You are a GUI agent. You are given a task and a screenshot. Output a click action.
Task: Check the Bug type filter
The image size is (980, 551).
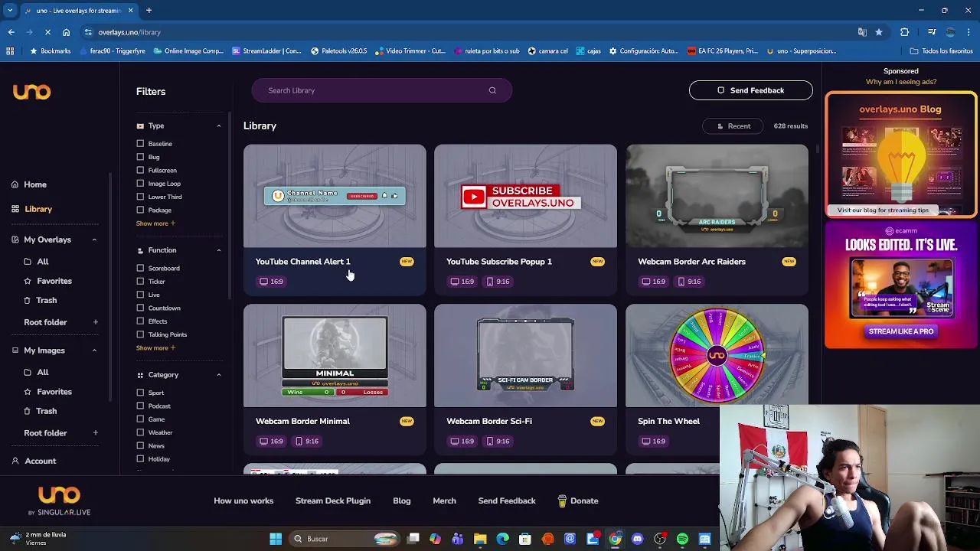click(140, 157)
